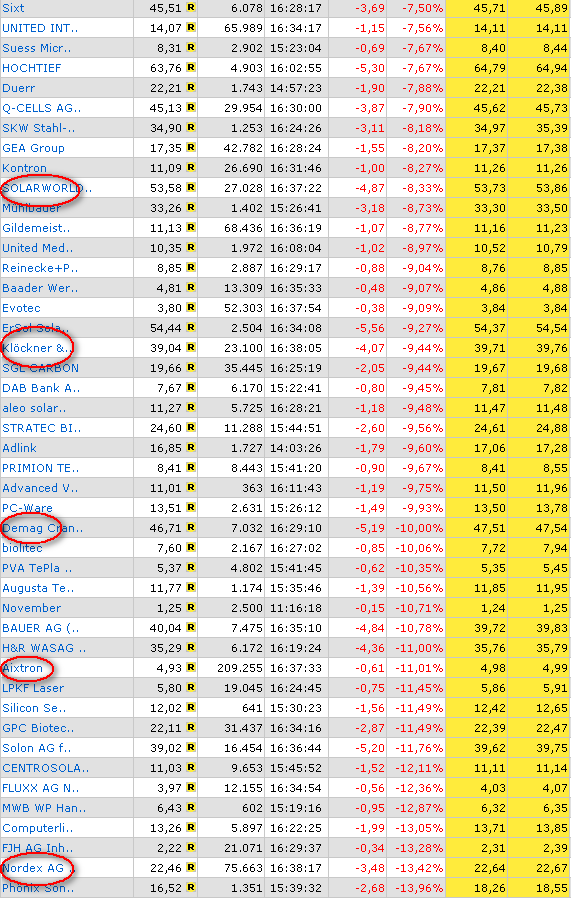The image size is (571, 902).
Task: Open the Gildemeist.. stock link
Action: click(36, 228)
